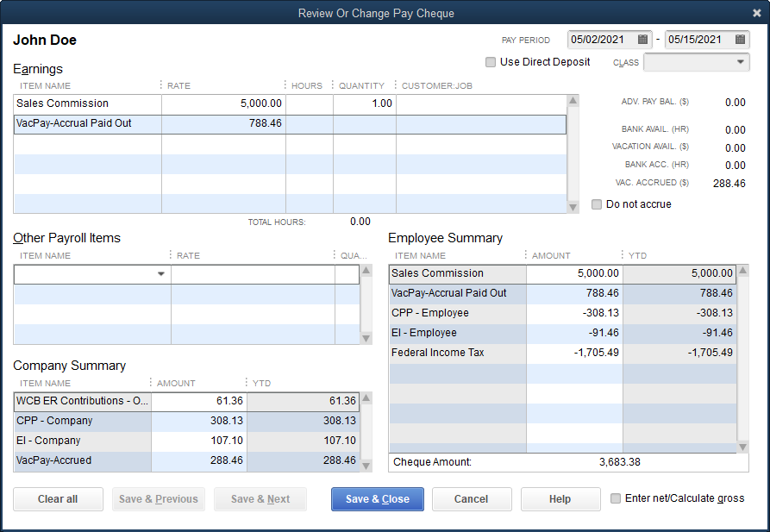This screenshot has width=770, height=532.
Task: Click the up arrow on Company Summary scrollbar
Action: 366,397
